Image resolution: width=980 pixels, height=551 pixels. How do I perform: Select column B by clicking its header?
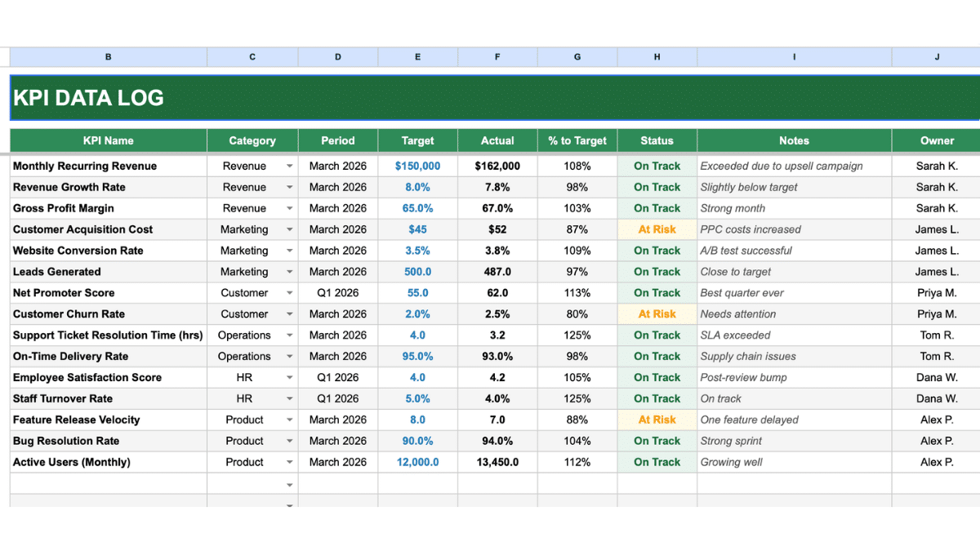tap(108, 56)
